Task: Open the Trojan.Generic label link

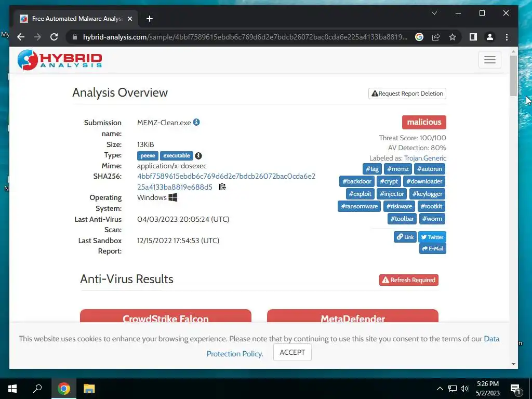Action: [x=425, y=158]
